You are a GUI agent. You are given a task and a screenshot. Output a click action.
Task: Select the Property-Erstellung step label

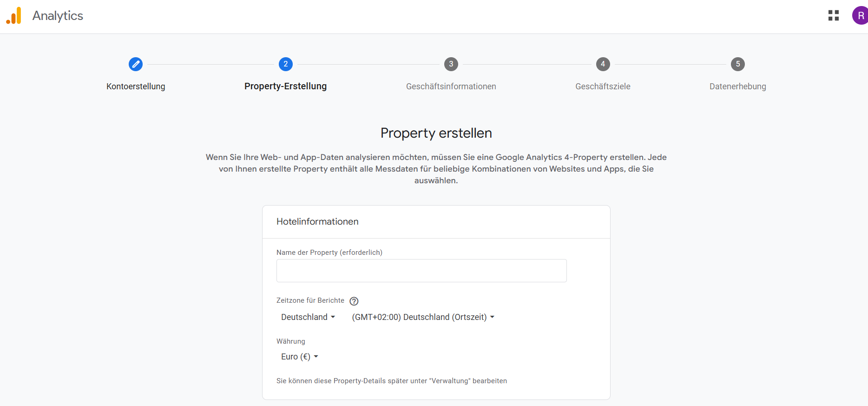tap(285, 87)
